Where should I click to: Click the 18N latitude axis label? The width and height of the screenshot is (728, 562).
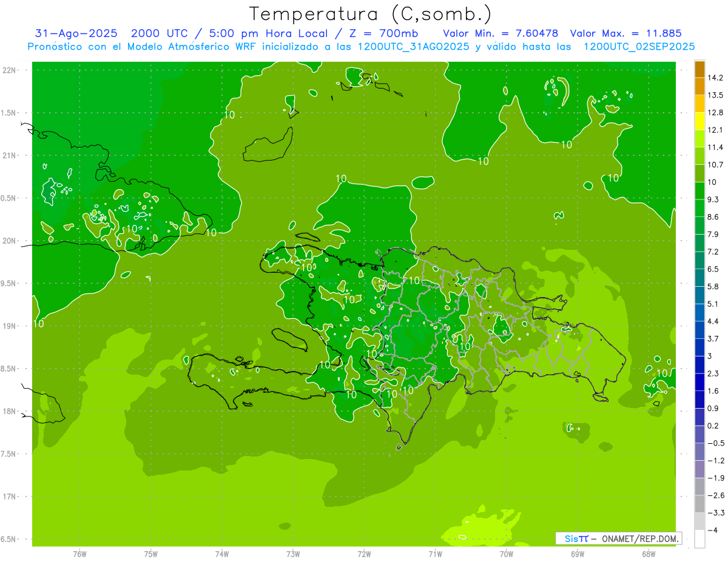(8, 411)
